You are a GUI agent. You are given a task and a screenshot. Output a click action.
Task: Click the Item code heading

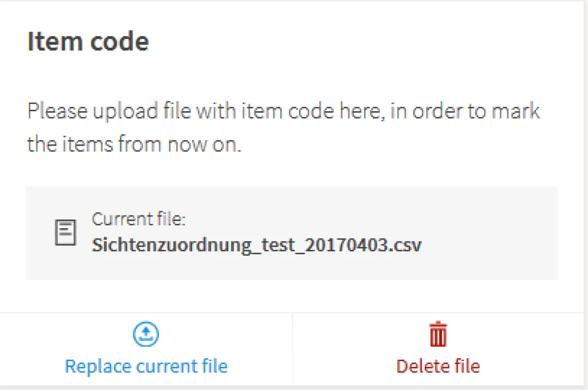(x=88, y=41)
